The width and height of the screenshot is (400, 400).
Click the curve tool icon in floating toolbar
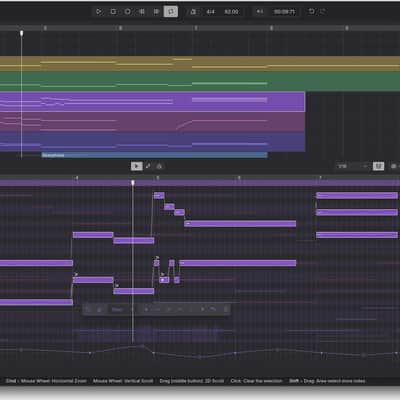pyautogui.click(x=213, y=310)
